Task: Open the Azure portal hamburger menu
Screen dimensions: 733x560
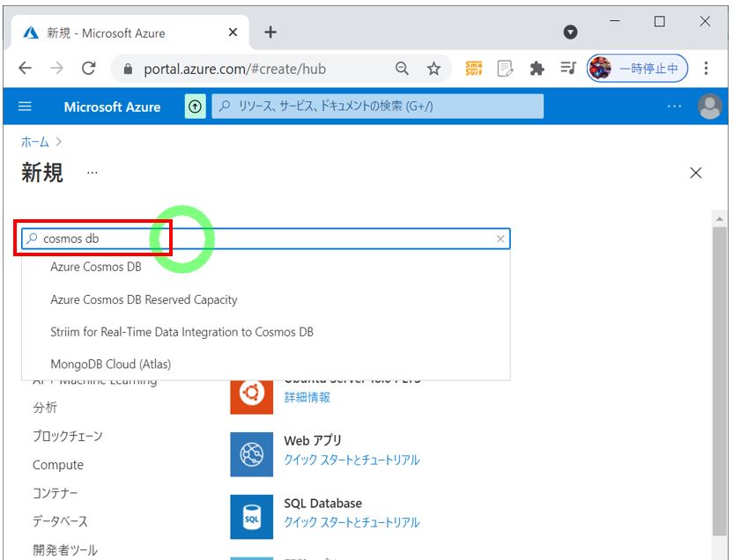Action: click(25, 107)
